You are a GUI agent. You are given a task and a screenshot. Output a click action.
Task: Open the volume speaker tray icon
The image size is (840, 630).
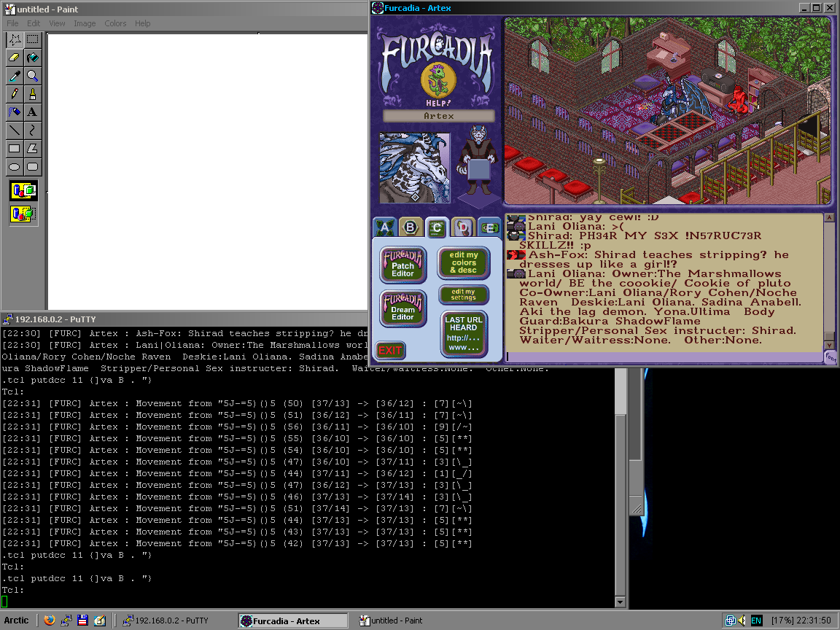(742, 621)
